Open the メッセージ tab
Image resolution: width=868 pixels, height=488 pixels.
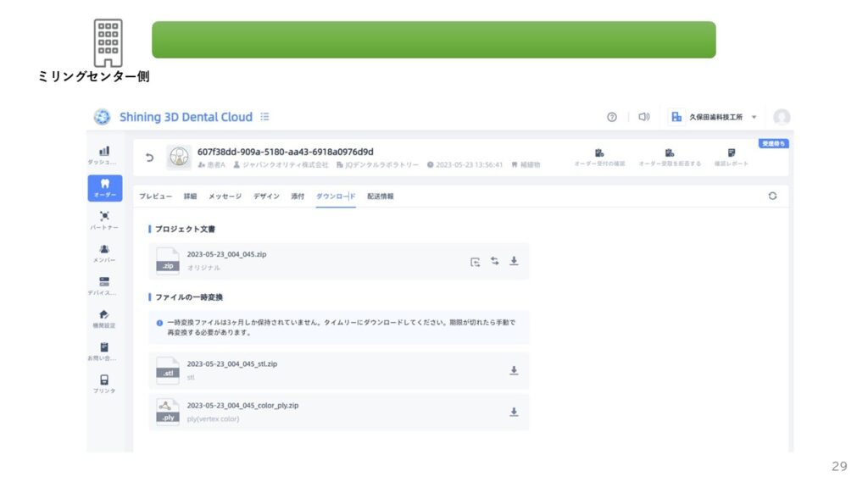225,197
